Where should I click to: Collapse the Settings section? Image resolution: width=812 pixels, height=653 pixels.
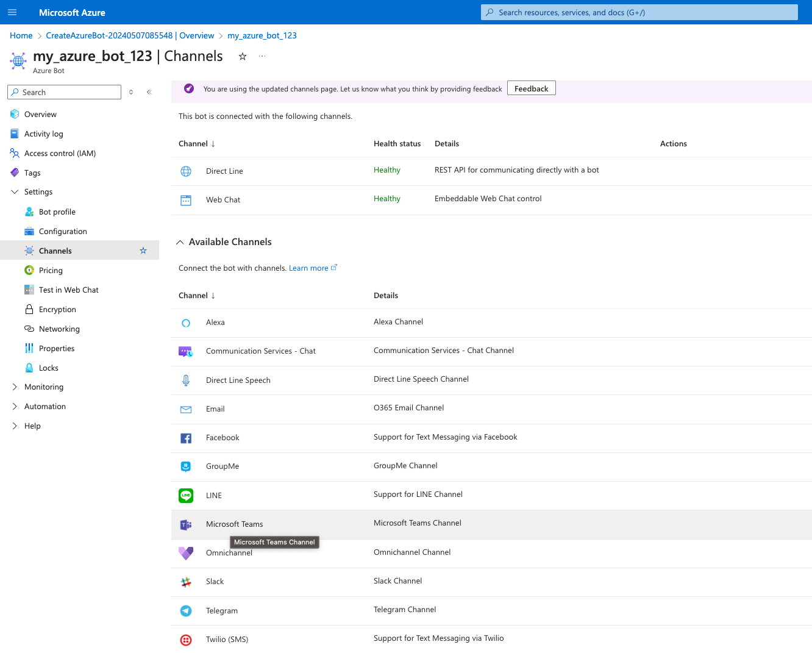tap(14, 191)
